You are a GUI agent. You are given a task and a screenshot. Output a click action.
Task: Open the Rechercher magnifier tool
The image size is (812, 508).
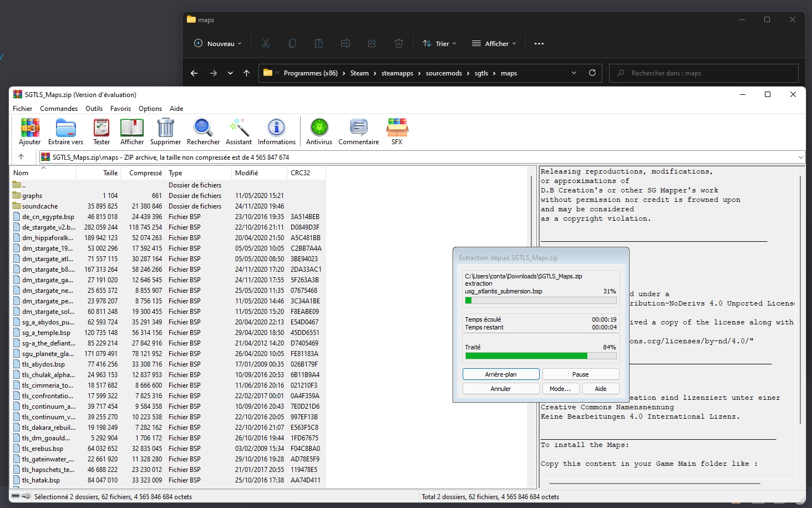click(203, 131)
